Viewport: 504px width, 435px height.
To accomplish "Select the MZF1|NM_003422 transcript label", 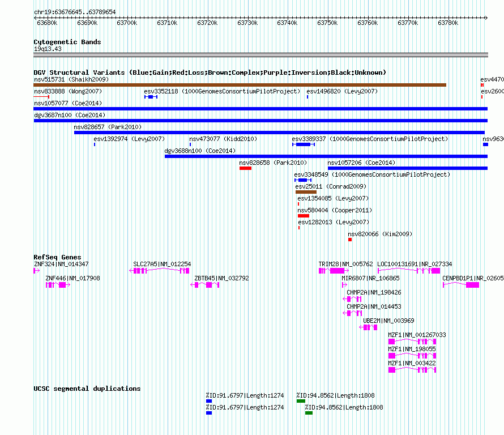I will click(x=412, y=363).
